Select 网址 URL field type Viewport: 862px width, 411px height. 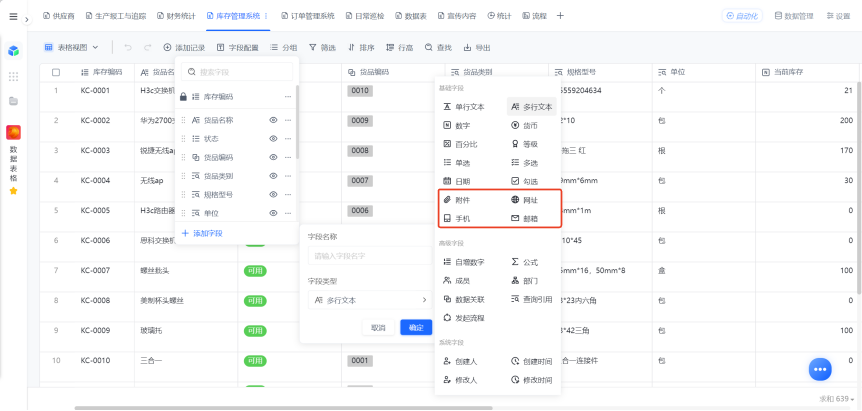point(524,201)
